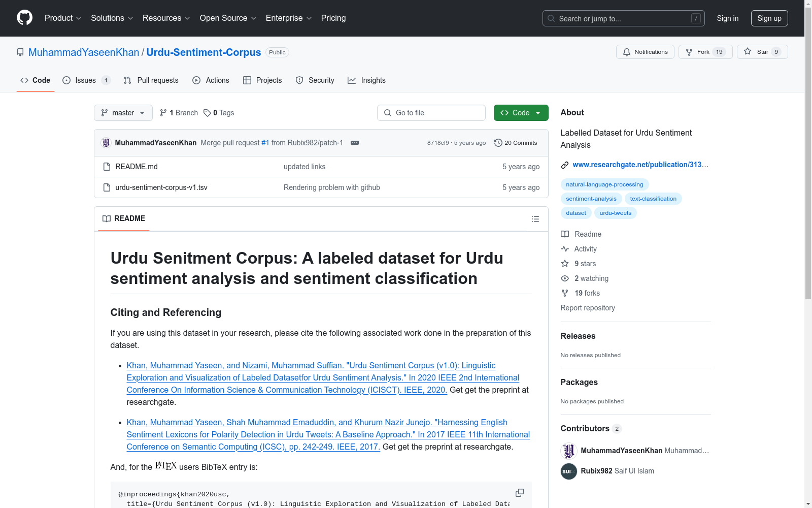The image size is (812, 508).
Task: Fork the Urdu-Sentiment-Corpus repository
Action: pos(705,52)
